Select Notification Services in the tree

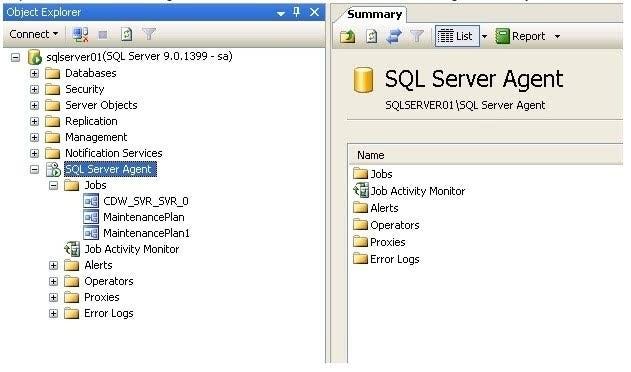click(x=113, y=153)
